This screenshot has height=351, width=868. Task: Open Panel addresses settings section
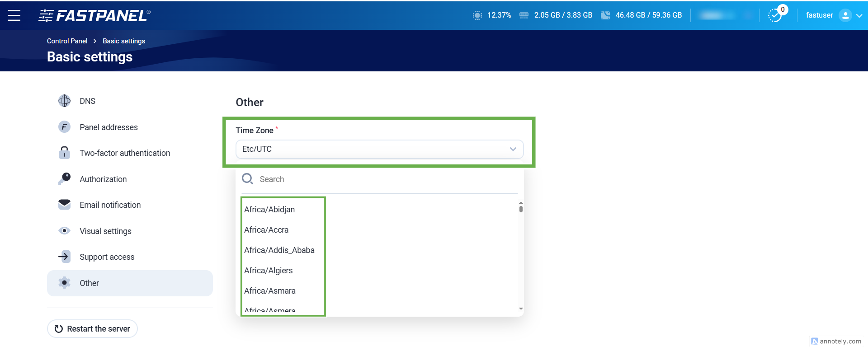point(108,127)
